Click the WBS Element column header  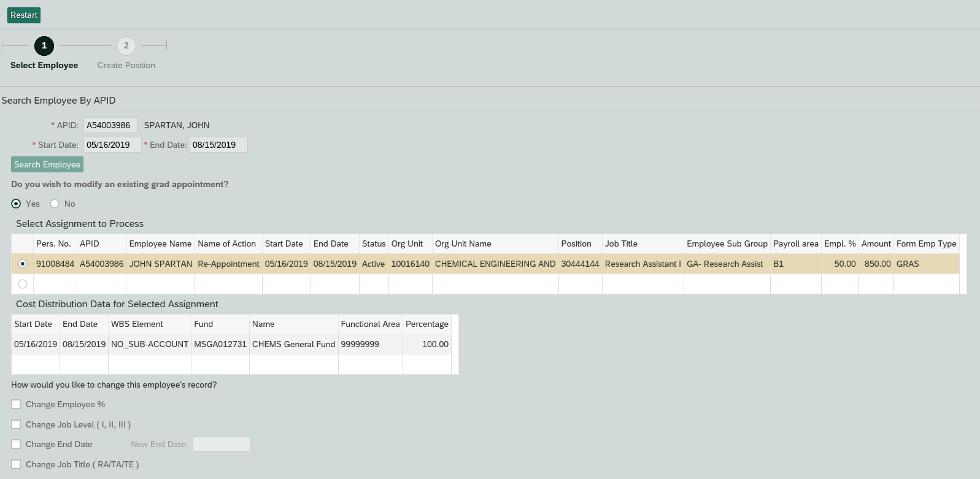(137, 324)
